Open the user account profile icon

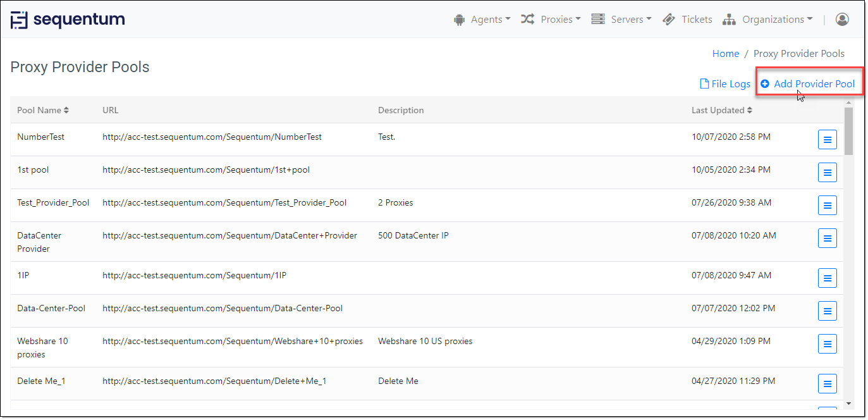click(841, 20)
